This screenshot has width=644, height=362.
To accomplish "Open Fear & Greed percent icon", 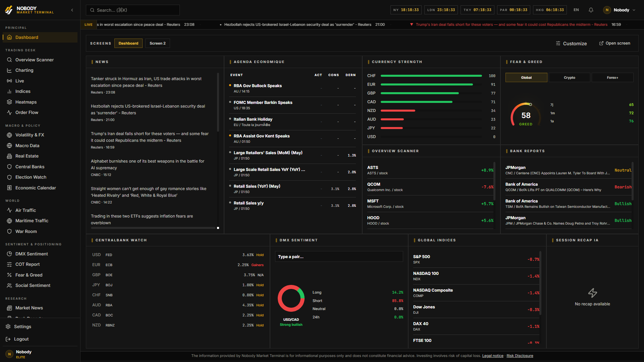I will coord(9,275).
